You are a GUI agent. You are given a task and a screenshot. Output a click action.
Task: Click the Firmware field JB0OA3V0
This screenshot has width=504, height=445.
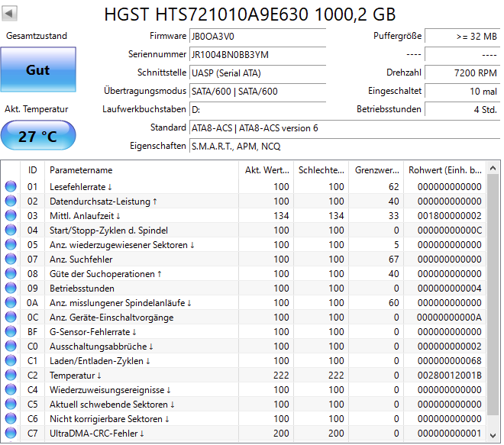click(x=258, y=36)
